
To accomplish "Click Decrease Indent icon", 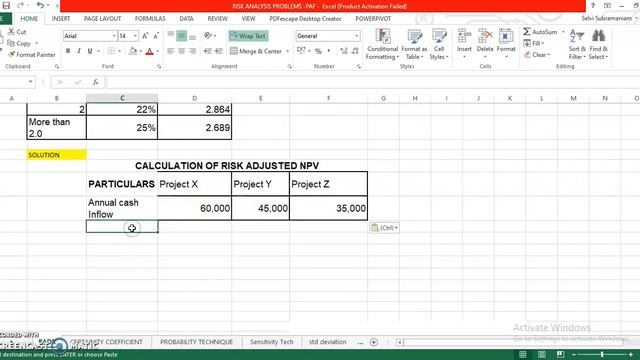I will (x=208, y=51).
